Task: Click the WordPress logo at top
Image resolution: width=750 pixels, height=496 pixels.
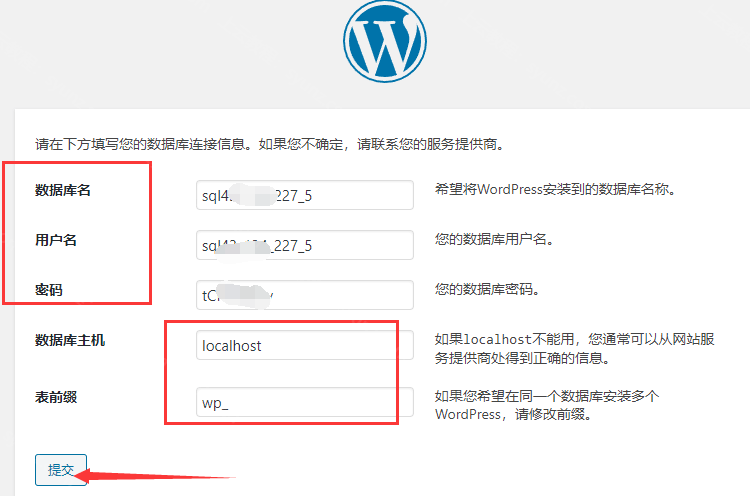Action: pyautogui.click(x=385, y=41)
